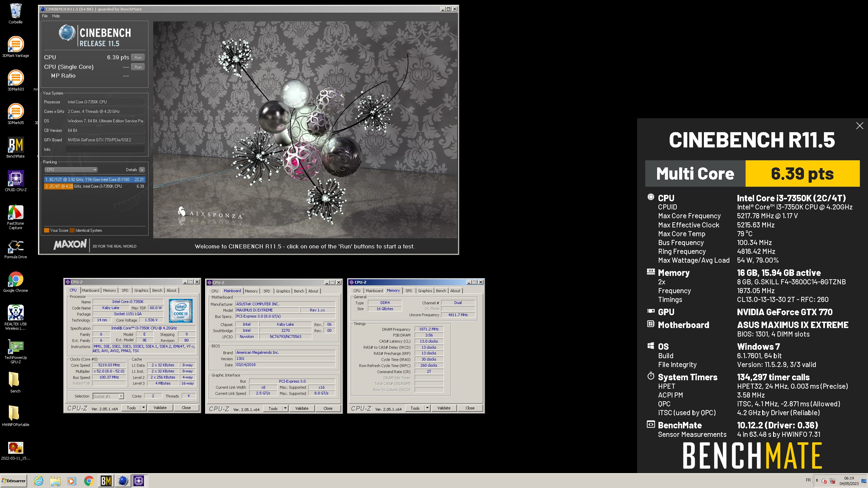Launch Google Chrome desktop shortcut
The image size is (868, 488).
click(16, 282)
